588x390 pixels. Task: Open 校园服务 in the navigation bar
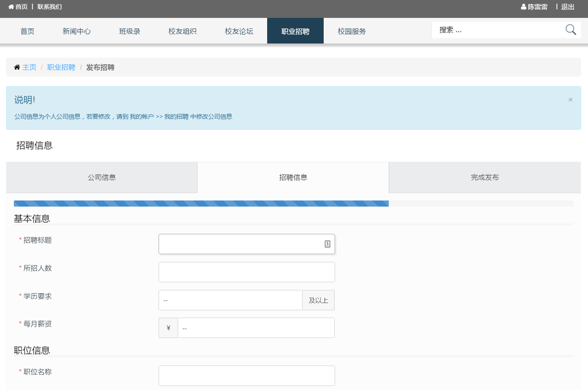[x=352, y=31]
